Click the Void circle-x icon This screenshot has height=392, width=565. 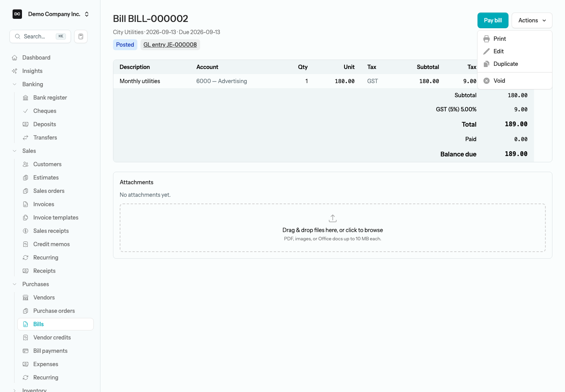pos(487,81)
